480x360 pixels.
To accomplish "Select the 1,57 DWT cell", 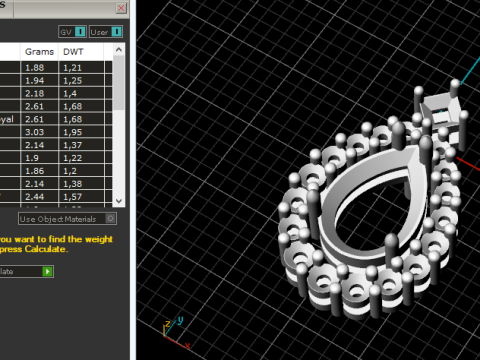I will click(x=81, y=197).
